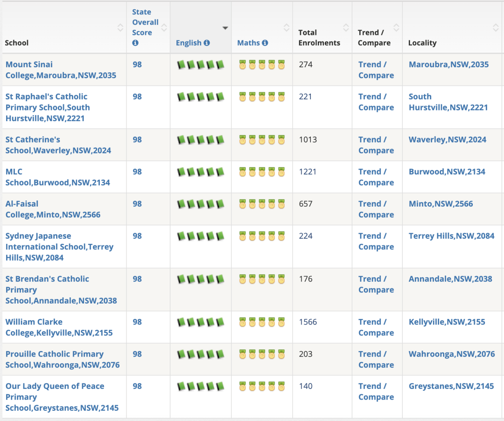Viewport: 504px width, 421px height.
Task: Open Sydney Japanese International School link
Action: [x=59, y=247]
